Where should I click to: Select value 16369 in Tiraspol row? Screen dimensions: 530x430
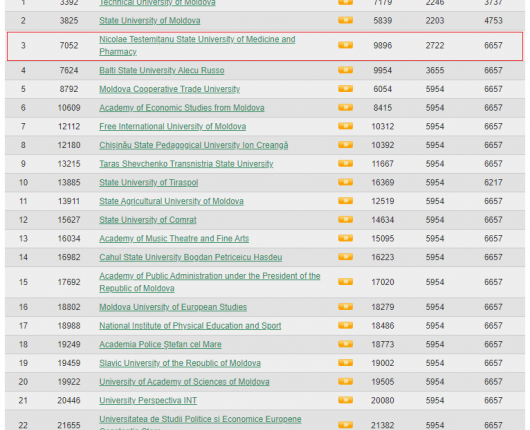coord(383,183)
